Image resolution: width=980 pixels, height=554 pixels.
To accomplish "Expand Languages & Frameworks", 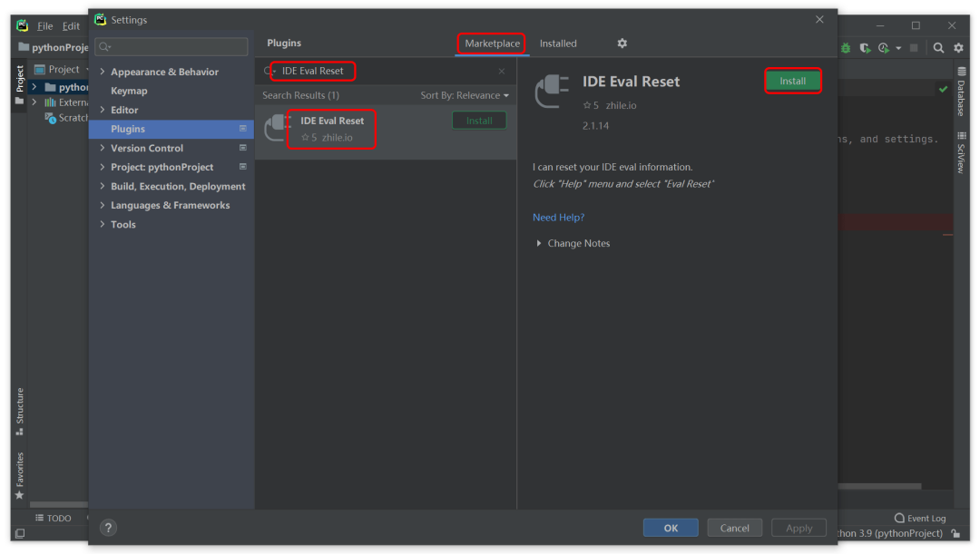I will coord(103,205).
